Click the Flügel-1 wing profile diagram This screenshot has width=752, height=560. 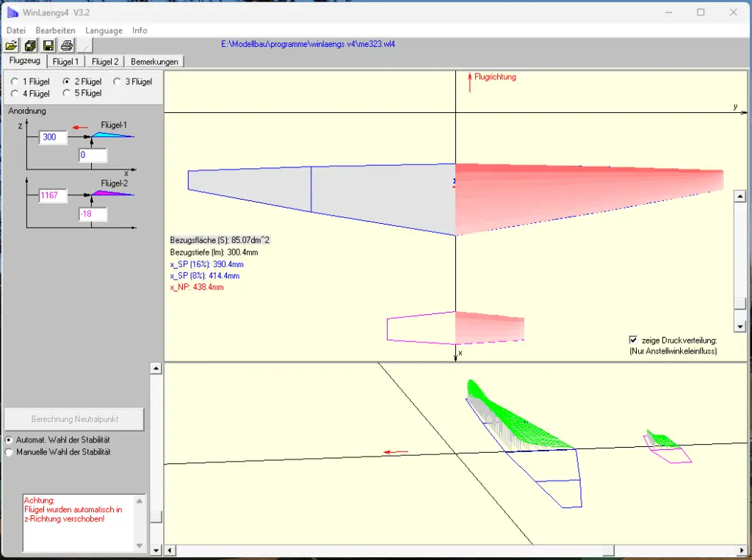coord(112,135)
